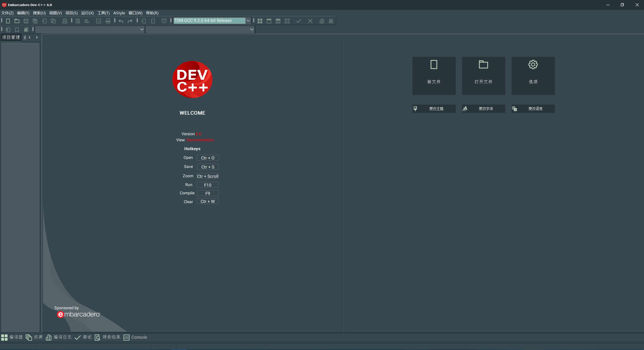Click the Compile & Run toolbar icon
644x350 pixels.
278,21
